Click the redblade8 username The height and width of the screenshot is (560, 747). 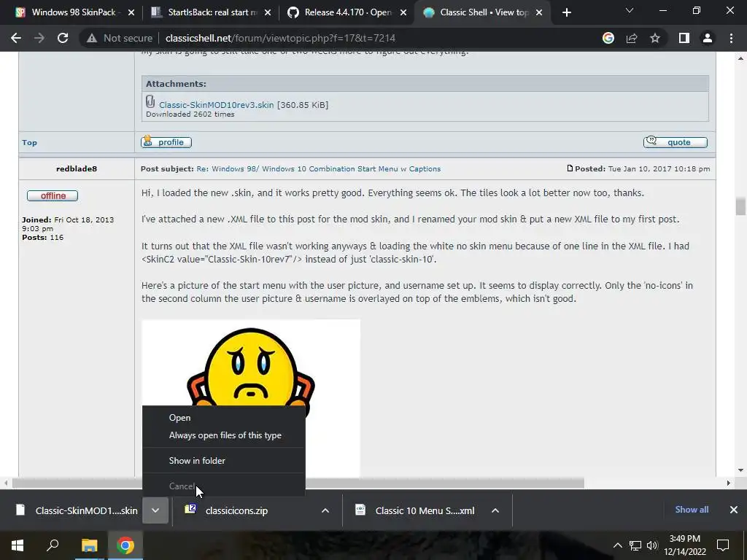[x=76, y=168]
